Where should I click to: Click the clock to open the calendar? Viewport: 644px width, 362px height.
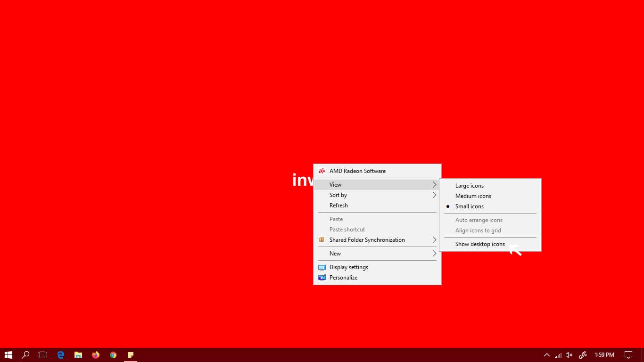[604, 354]
